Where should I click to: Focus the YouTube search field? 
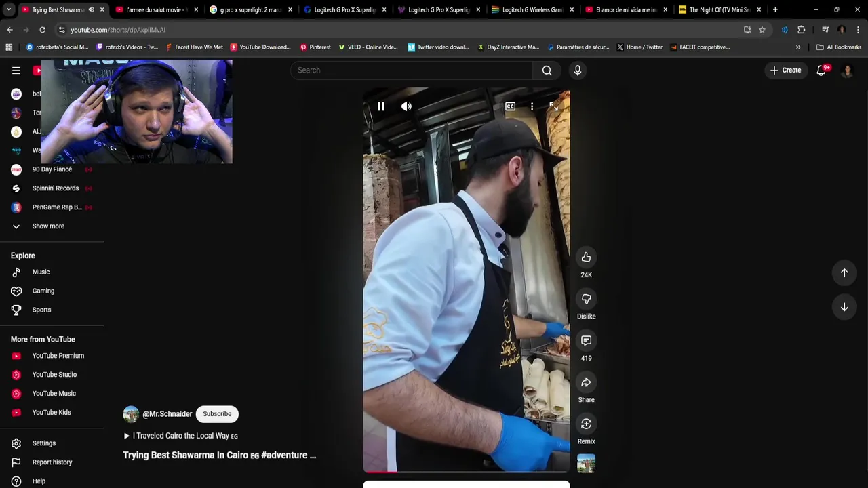click(412, 70)
